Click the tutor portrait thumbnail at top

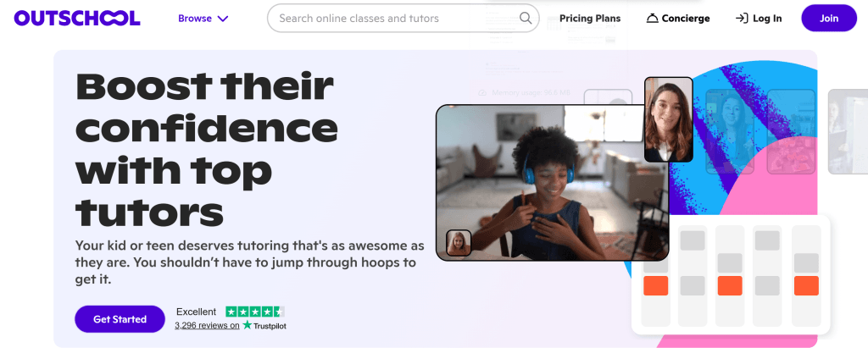point(669,119)
